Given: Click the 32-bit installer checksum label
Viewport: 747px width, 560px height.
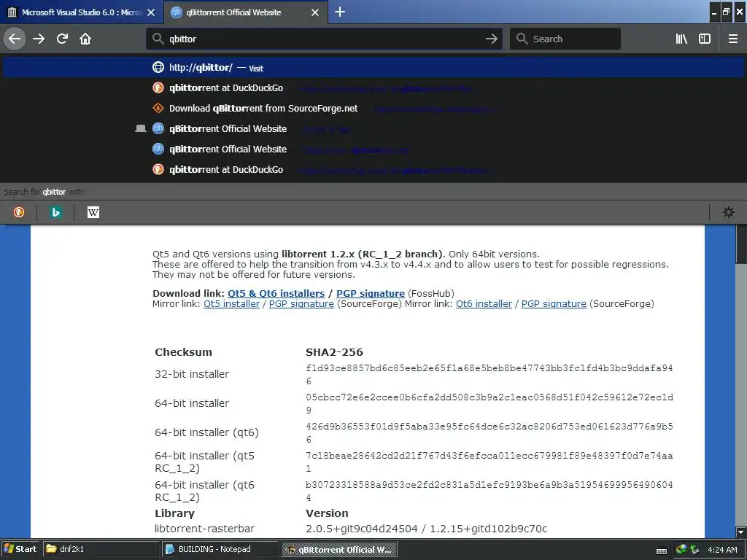Looking at the screenshot, I should 192,374.
